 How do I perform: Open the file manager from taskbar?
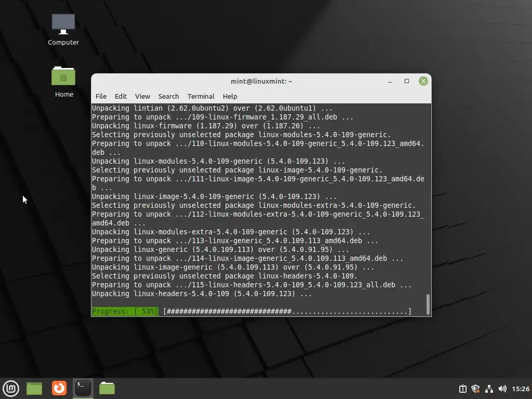tap(107, 388)
